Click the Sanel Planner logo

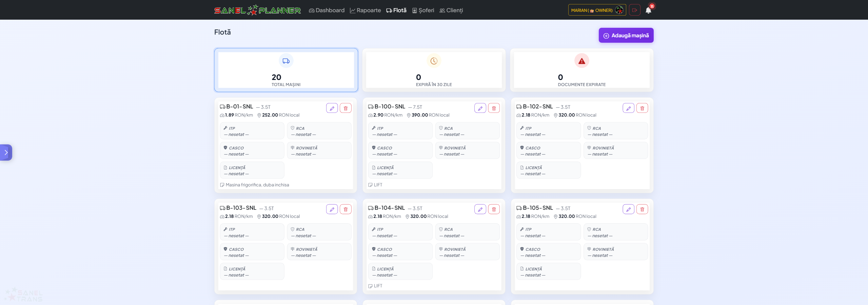click(257, 10)
